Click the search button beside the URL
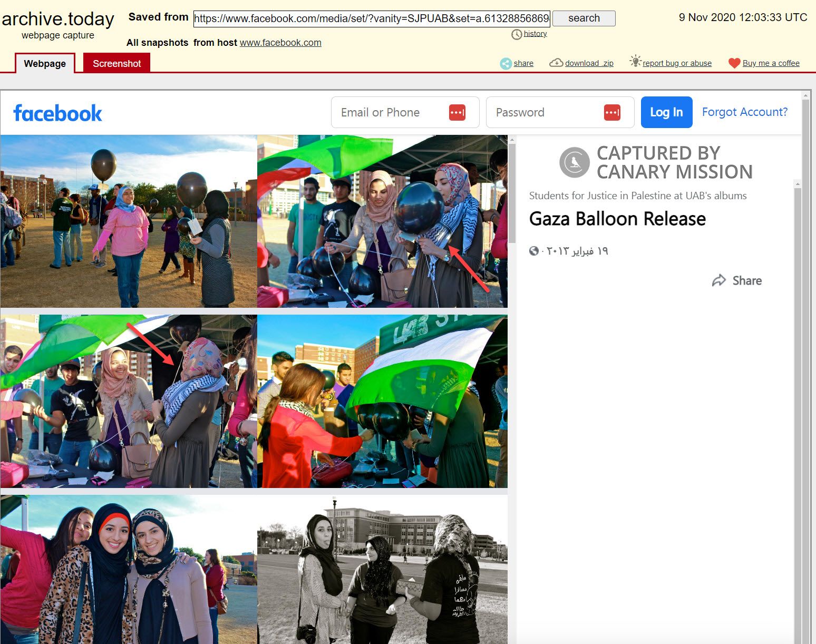 [x=584, y=18]
